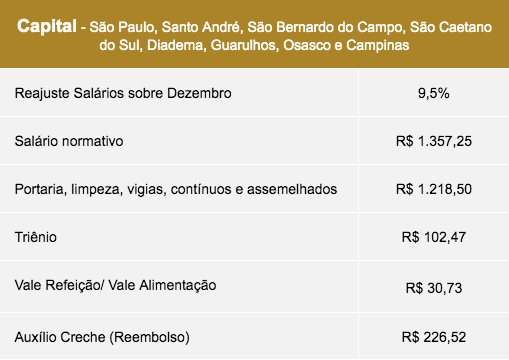
Task: Click Osasco e Campinas in header
Action: [346, 45]
